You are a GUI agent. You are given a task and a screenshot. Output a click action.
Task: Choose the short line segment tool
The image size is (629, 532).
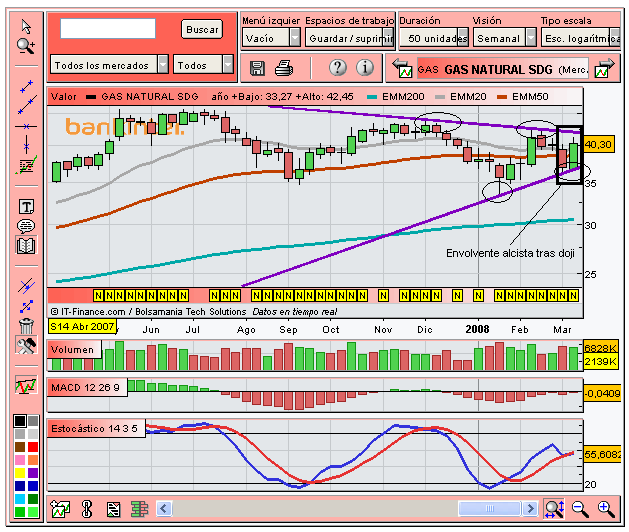coord(26,87)
